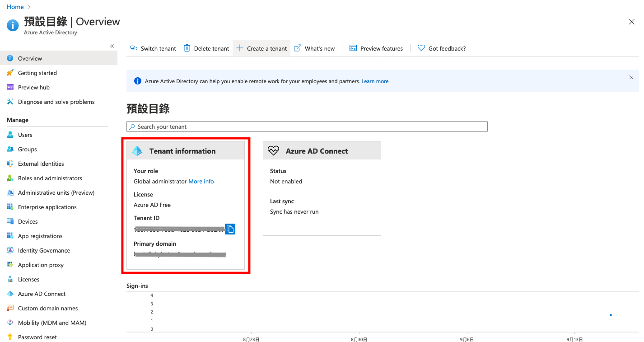
Task: Click Create a tenant button
Action: (x=261, y=48)
